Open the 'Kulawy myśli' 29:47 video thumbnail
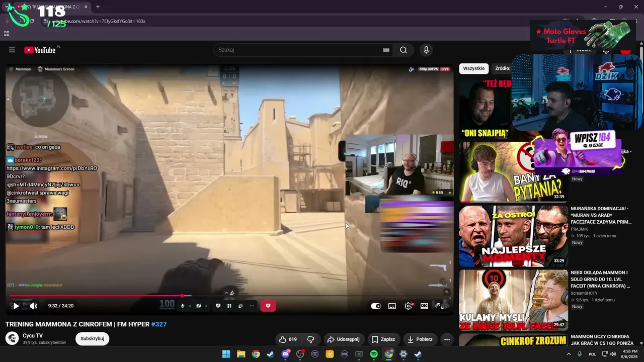 pos(513,300)
